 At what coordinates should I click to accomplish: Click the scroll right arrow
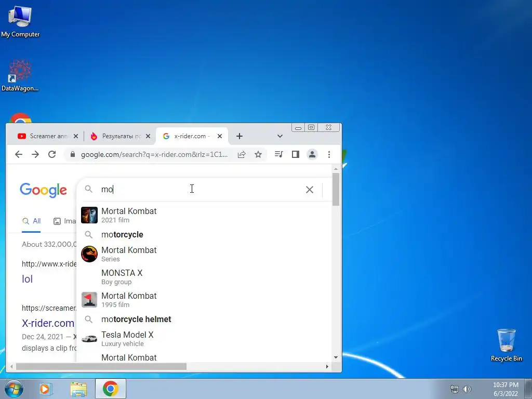coord(327,367)
